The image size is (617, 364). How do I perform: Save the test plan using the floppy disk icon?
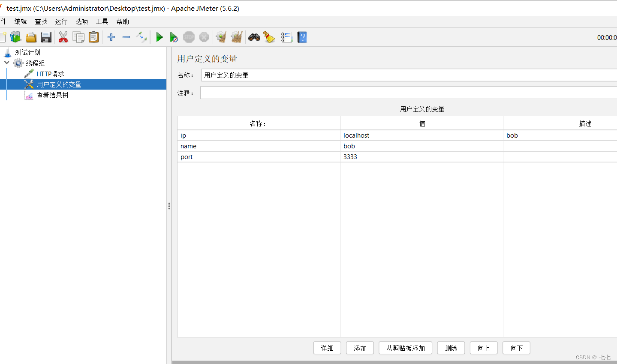click(46, 37)
